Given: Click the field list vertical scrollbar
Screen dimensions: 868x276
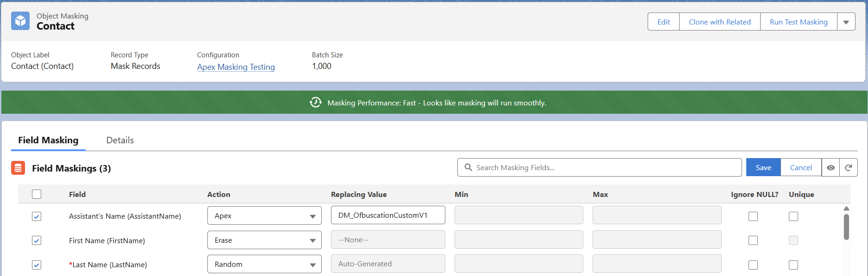Looking at the screenshot, I should point(846,227).
